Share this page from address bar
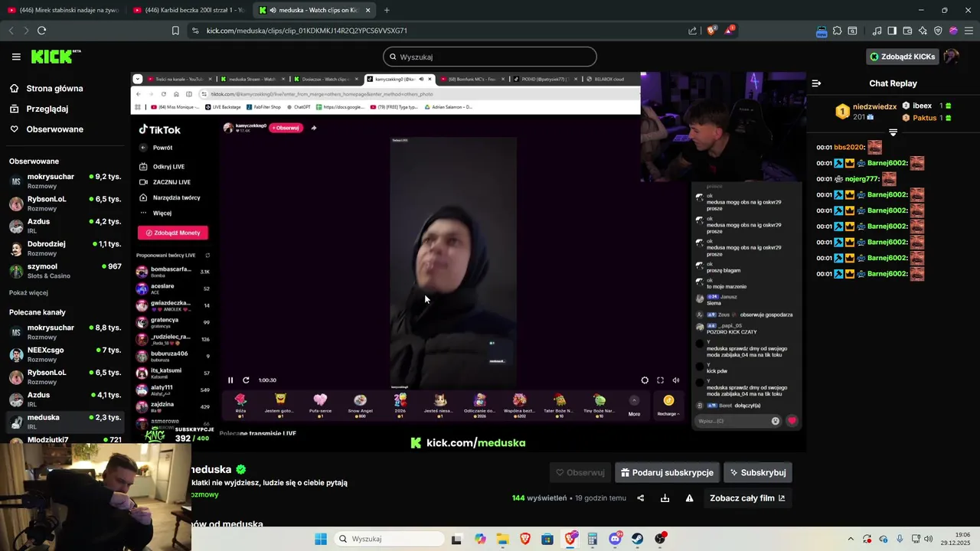Screen dimensions: 980x551 coord(693,31)
